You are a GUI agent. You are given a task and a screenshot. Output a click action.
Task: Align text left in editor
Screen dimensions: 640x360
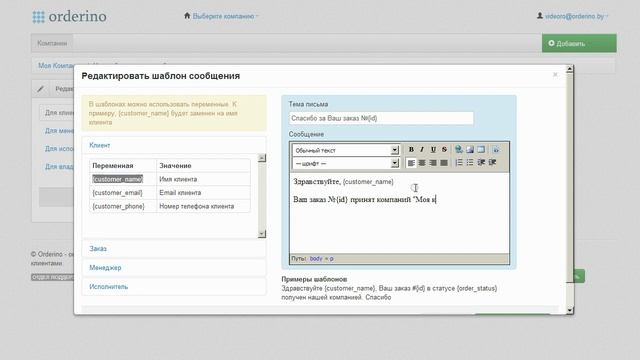[x=411, y=163]
